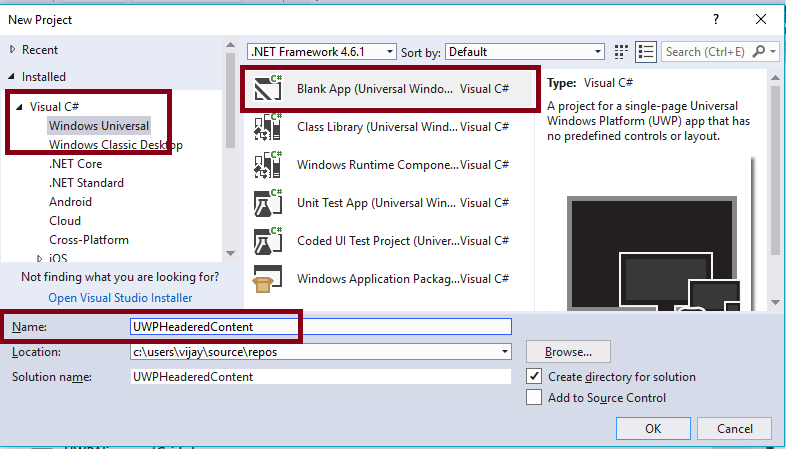Click the Browse... button
Screen dimensions: 786x449
pos(568,352)
